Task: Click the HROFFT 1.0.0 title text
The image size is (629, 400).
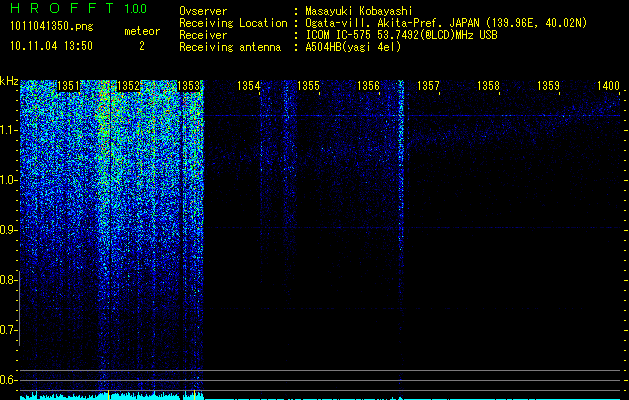Action: [x=79, y=8]
